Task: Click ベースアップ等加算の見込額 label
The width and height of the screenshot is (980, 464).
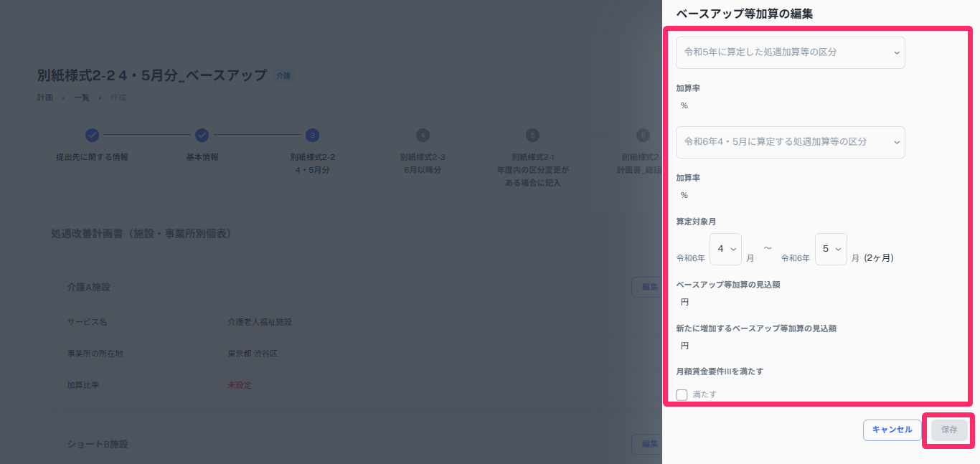Action: pyautogui.click(x=728, y=285)
